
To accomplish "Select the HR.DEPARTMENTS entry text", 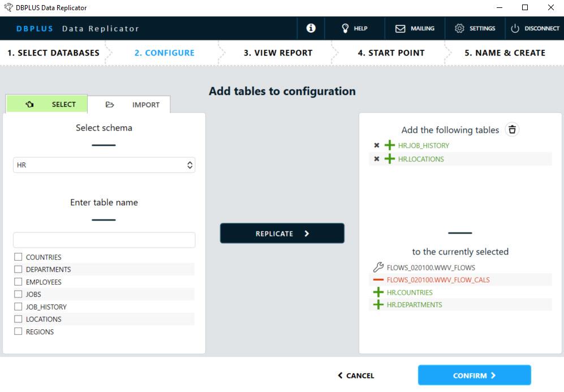I will [x=414, y=305].
